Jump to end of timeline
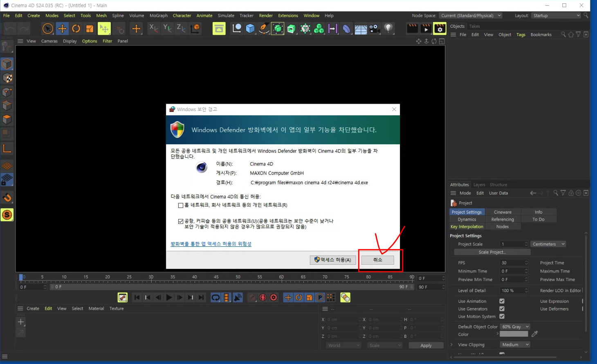 201,297
